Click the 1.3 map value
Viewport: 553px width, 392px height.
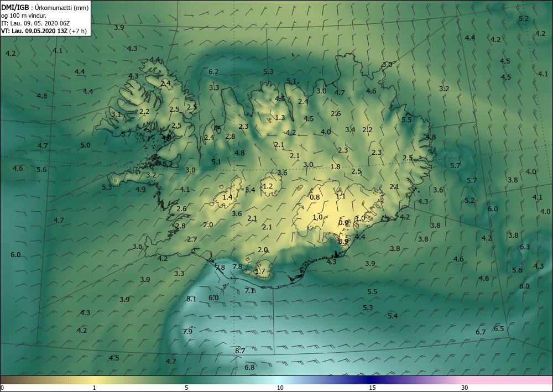(280, 117)
